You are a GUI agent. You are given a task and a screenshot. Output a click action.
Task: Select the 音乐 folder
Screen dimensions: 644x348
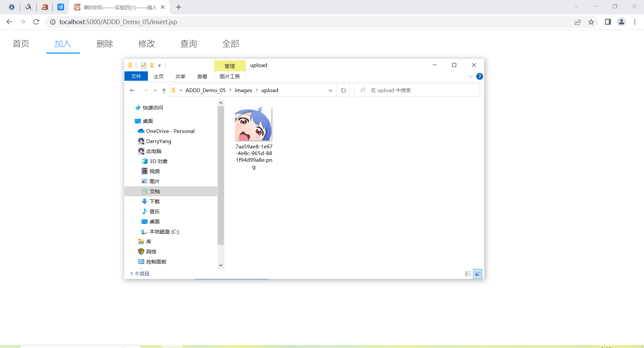point(155,211)
